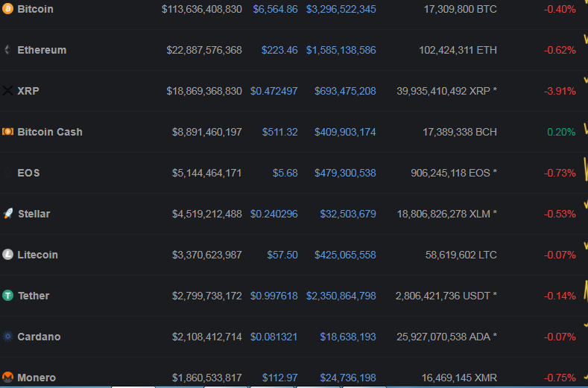Click the Ethereum diamond logo icon
This screenshot has width=588, height=388.
click(x=7, y=49)
